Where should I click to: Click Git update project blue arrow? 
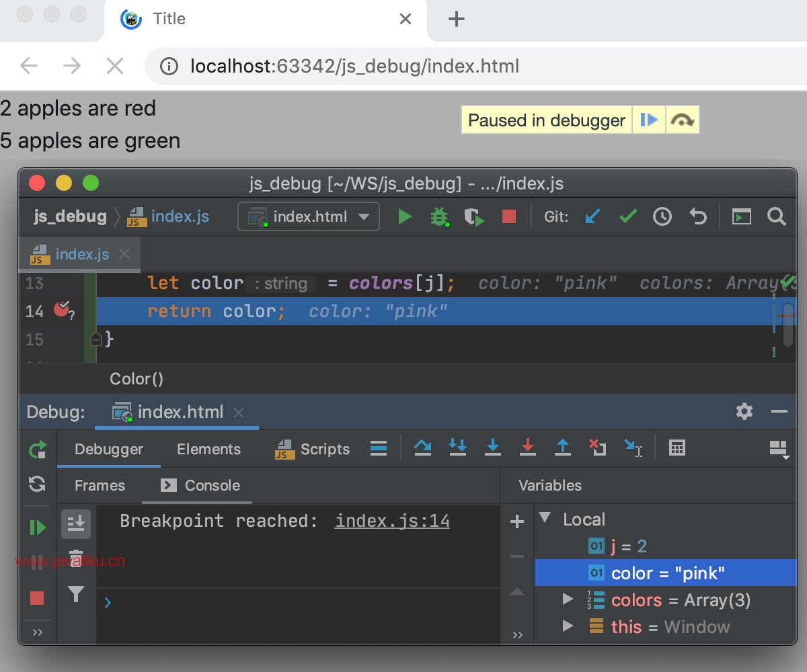coord(592,216)
